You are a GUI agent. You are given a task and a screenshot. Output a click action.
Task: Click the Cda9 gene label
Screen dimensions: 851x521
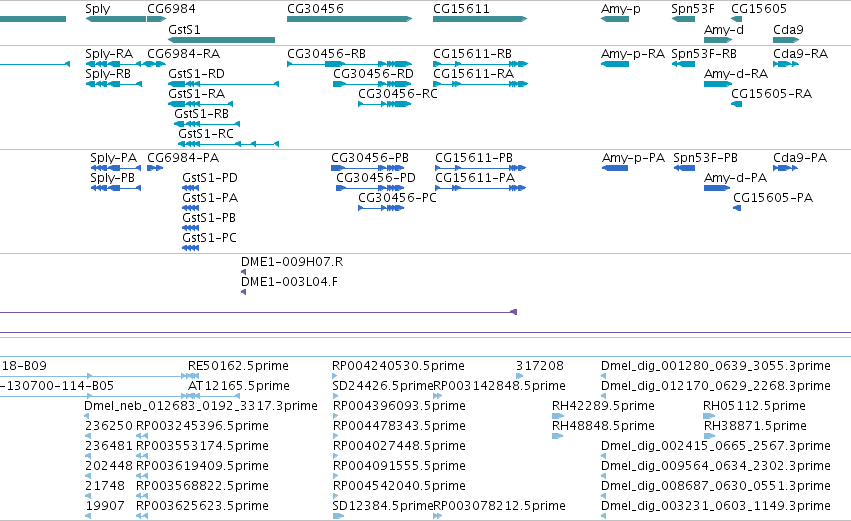pyautogui.click(x=788, y=30)
